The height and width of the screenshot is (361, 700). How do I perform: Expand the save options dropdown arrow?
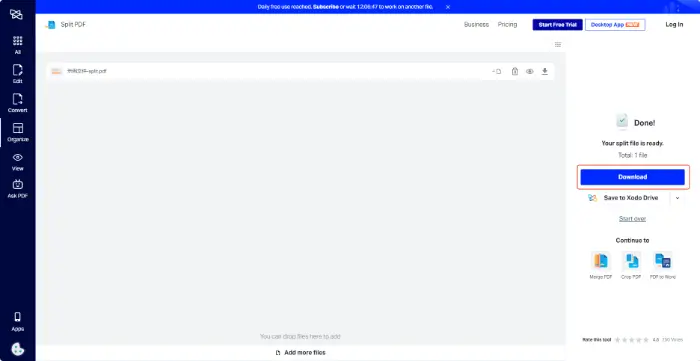(x=677, y=198)
